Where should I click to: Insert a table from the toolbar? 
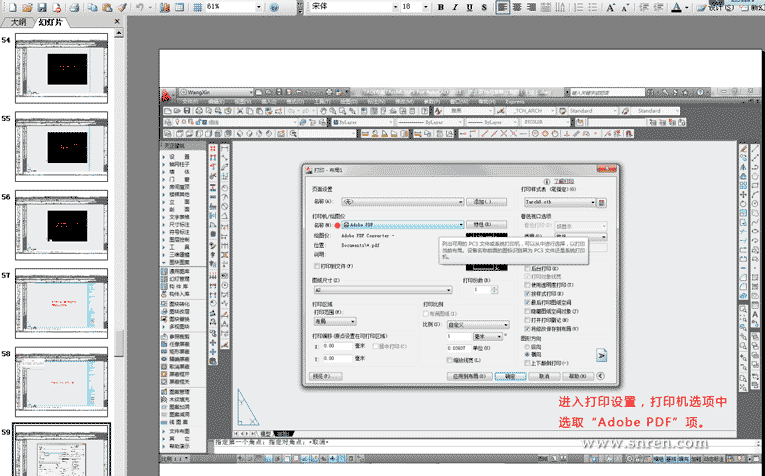[x=180, y=7]
